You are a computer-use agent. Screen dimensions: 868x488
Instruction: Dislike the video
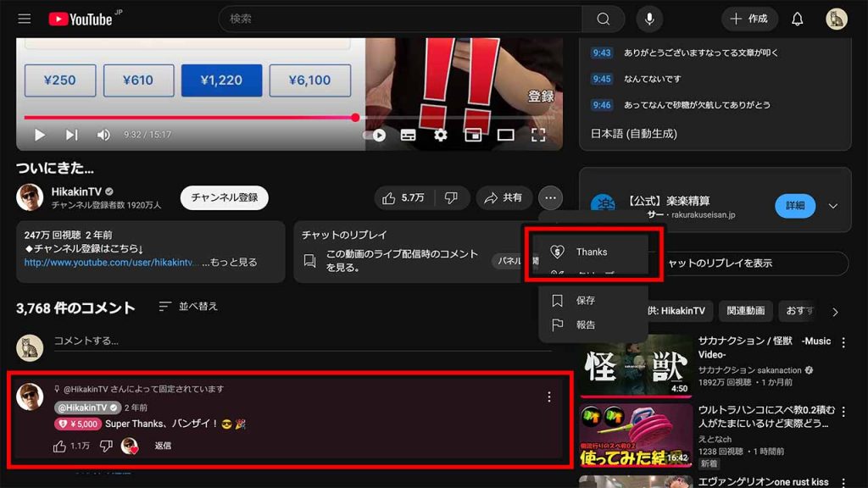point(452,198)
